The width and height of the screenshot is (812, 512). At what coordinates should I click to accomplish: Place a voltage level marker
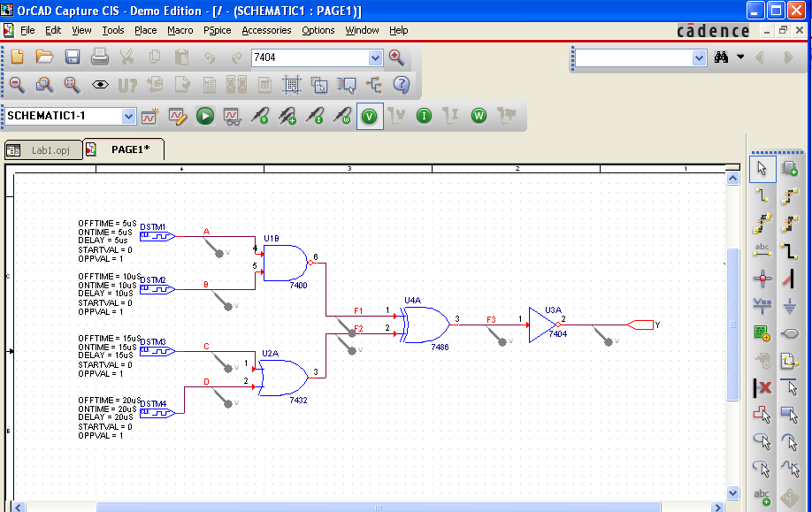(x=259, y=116)
